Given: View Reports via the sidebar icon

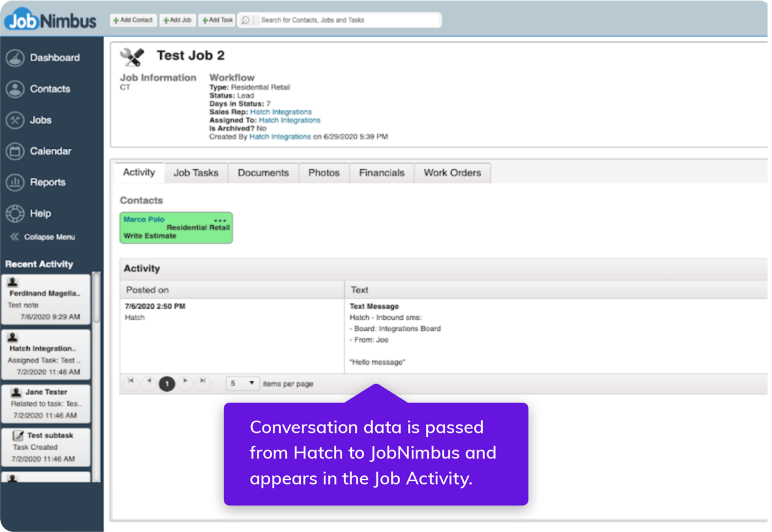Looking at the screenshot, I should click(48, 182).
